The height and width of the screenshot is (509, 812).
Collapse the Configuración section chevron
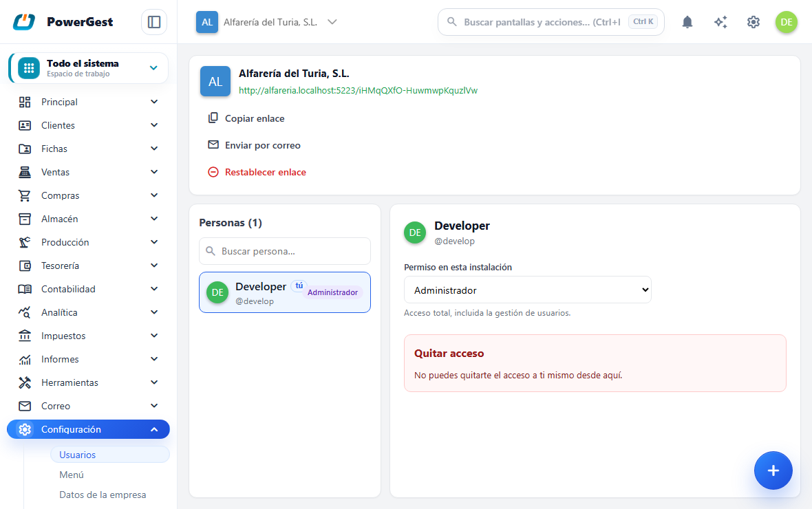tap(154, 429)
